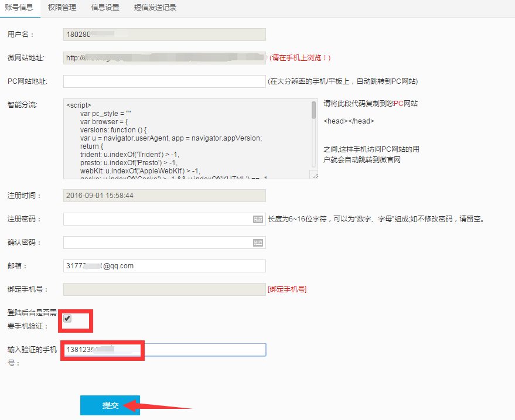Screen dimensions: 515x420
Task: Open the virtual keyboard icon in 确认密码 field
Action: click(258, 243)
